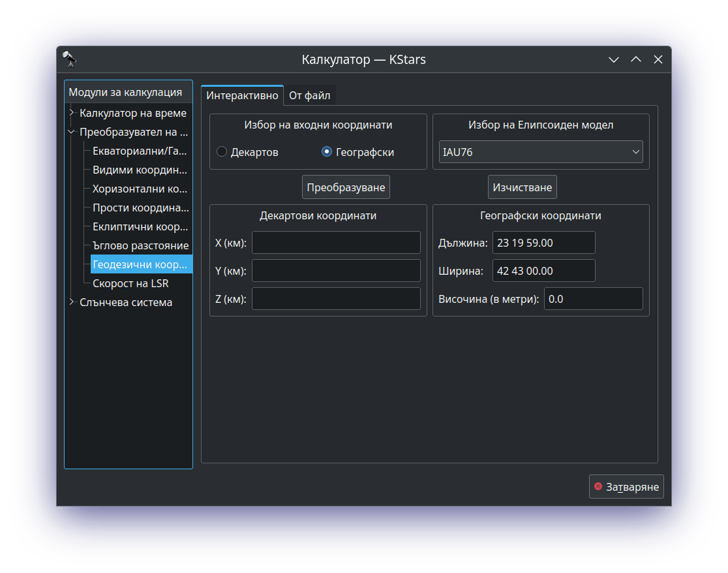
Task: Select the Декартов radio button
Action: [222, 152]
